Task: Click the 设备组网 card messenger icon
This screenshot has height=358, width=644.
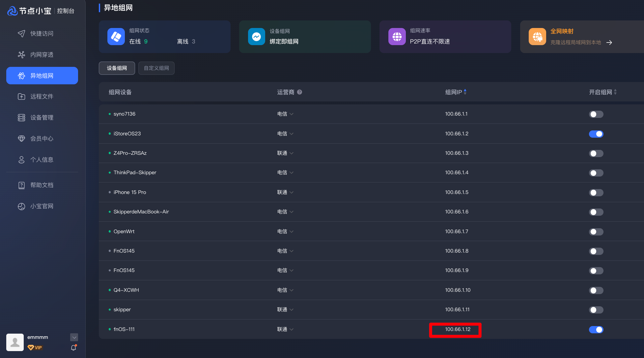Action: (x=257, y=37)
